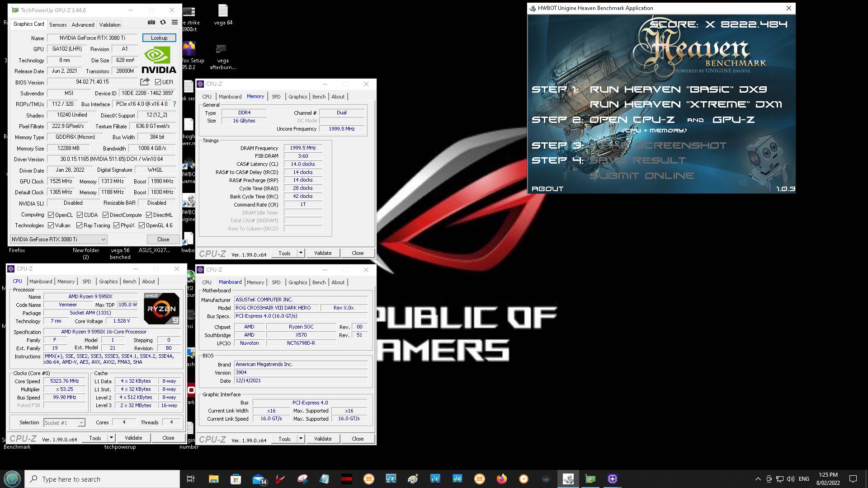
Task: Toggle the DirectCompute checkbox
Action: click(x=105, y=215)
